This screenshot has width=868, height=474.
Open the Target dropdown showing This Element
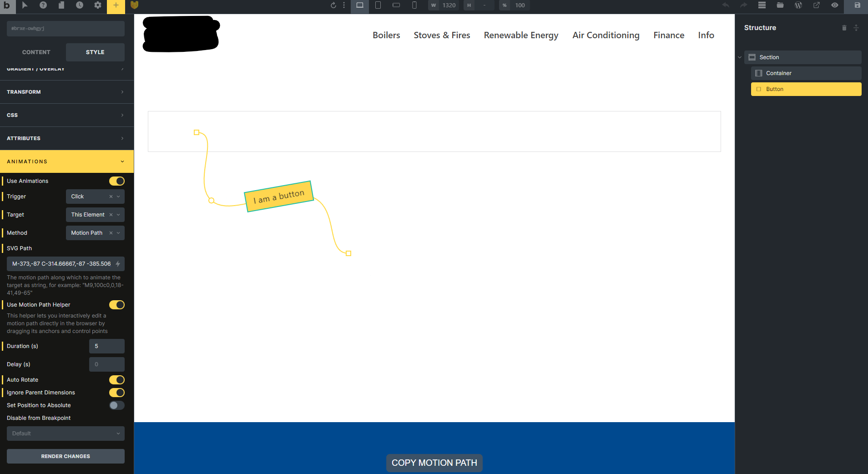coord(95,215)
